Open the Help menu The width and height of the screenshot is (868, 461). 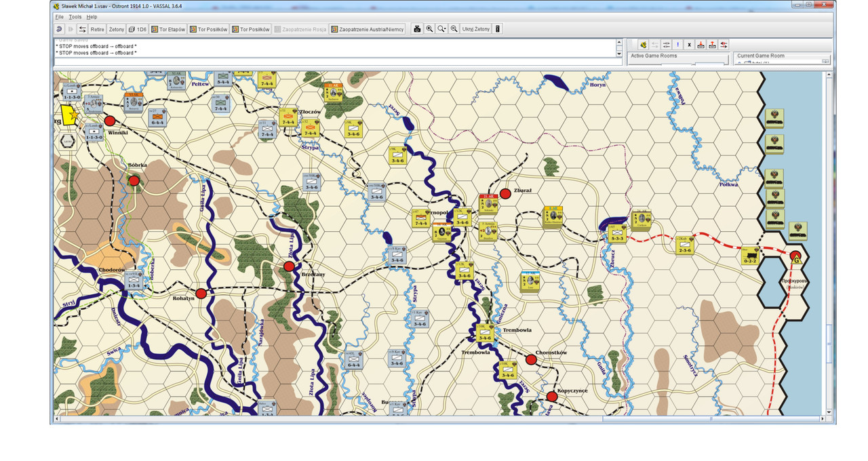(x=92, y=16)
